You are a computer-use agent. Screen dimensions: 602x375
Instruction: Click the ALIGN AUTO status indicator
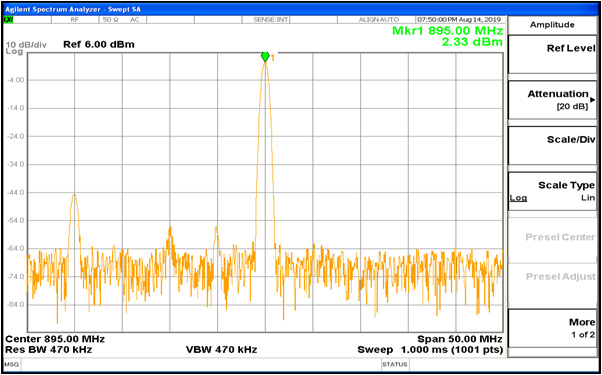pos(379,20)
